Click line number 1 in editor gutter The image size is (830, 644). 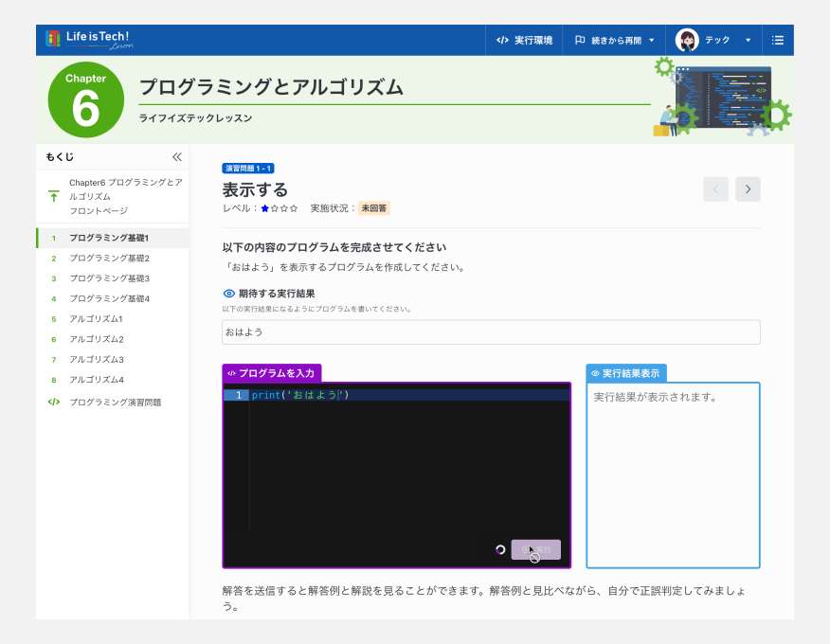tap(238, 395)
